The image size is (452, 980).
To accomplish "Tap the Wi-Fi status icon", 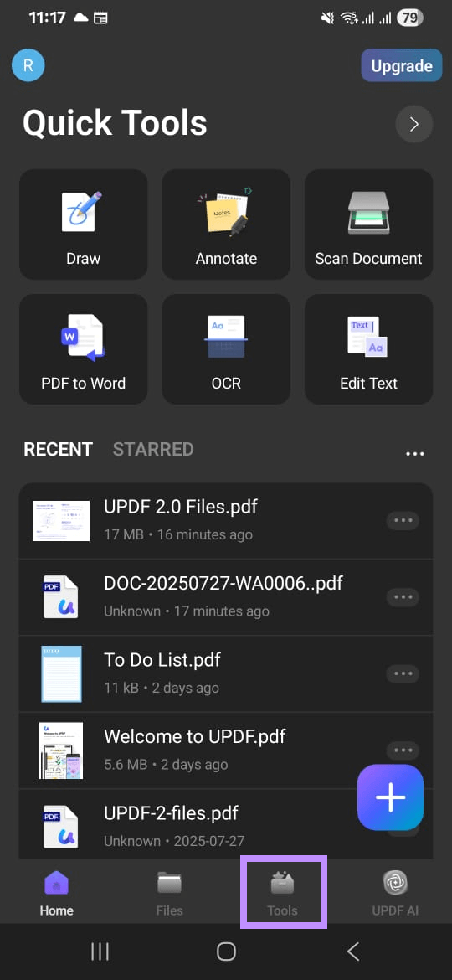I will [x=350, y=18].
